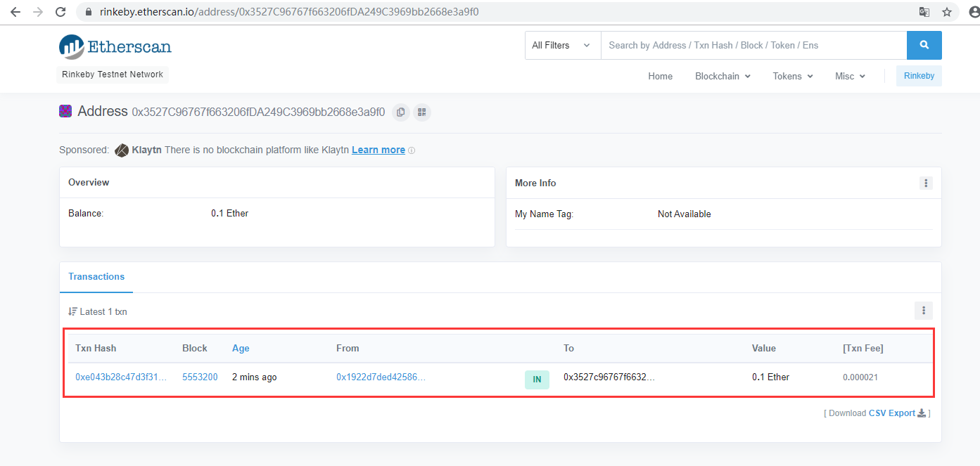Click the 0.1 Ether value in transaction row
This screenshot has height=466, width=980.
770,377
